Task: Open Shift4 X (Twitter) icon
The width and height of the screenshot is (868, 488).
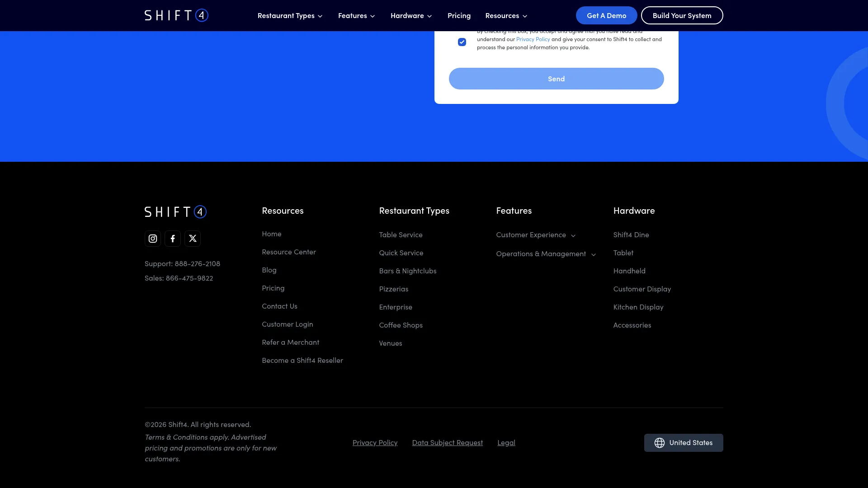Action: coord(193,239)
